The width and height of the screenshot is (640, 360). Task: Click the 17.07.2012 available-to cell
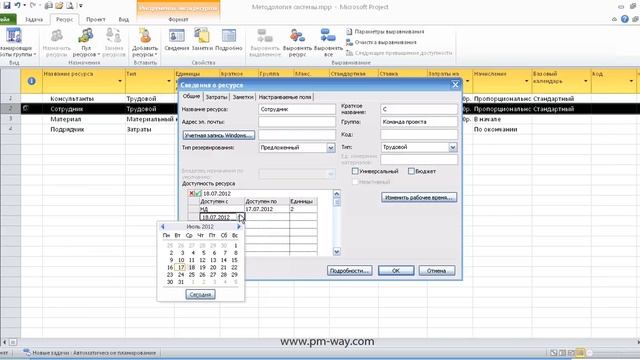267,209
